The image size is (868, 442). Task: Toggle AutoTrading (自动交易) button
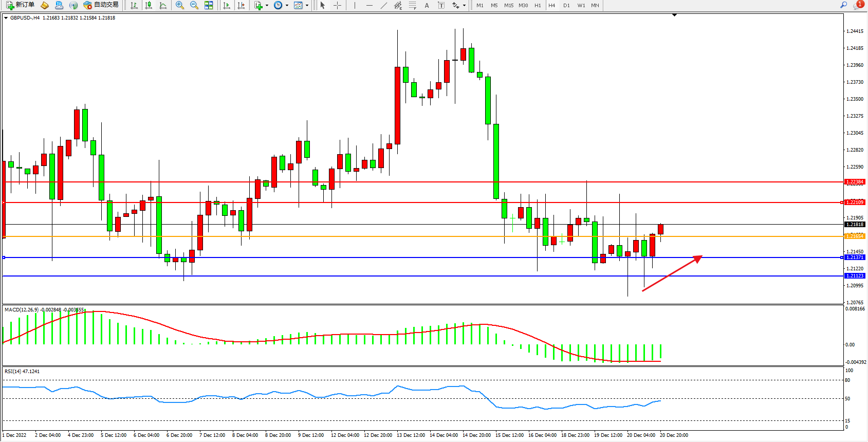[101, 5]
